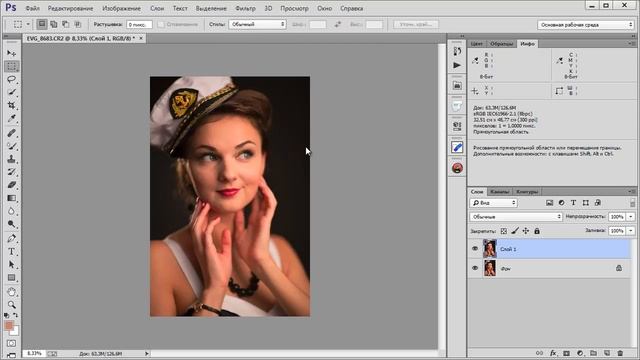
Task: Open the workspace switcher dropdown
Action: click(585, 25)
